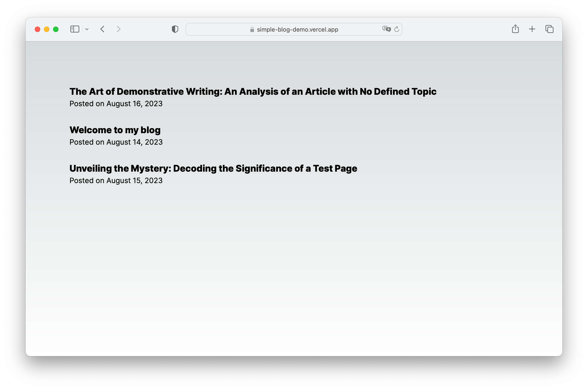The height and width of the screenshot is (390, 588).
Task: Open the Share menu
Action: 515,29
